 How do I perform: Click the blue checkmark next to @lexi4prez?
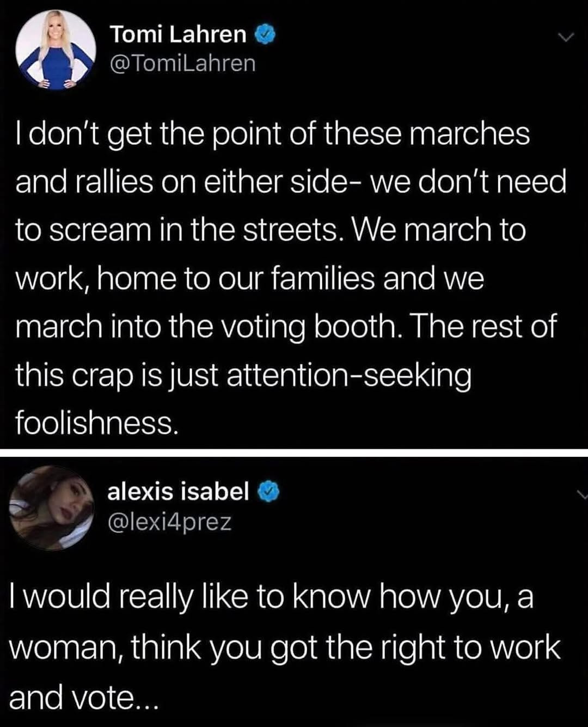267,492
